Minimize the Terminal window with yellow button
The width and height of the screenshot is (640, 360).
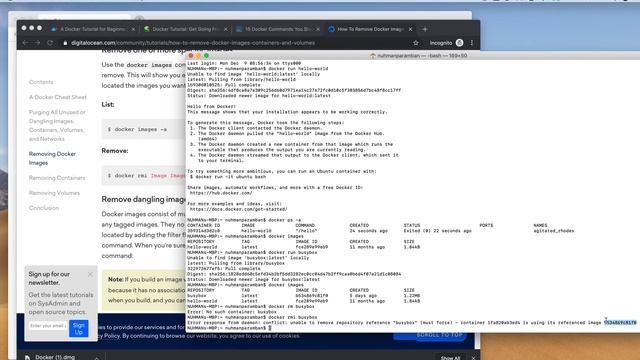(x=198, y=56)
